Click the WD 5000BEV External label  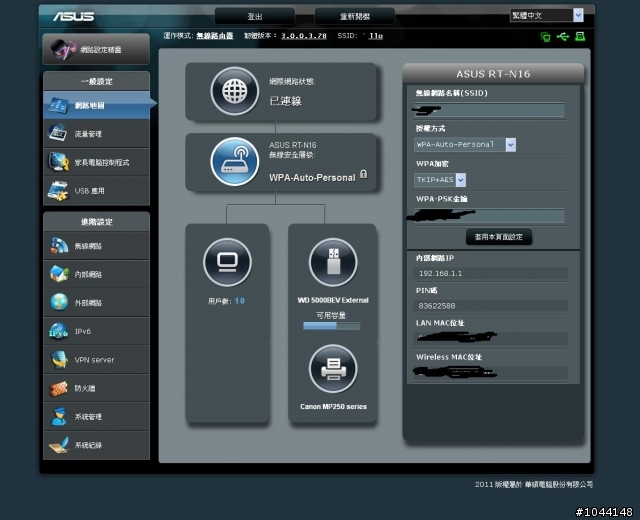[333, 300]
